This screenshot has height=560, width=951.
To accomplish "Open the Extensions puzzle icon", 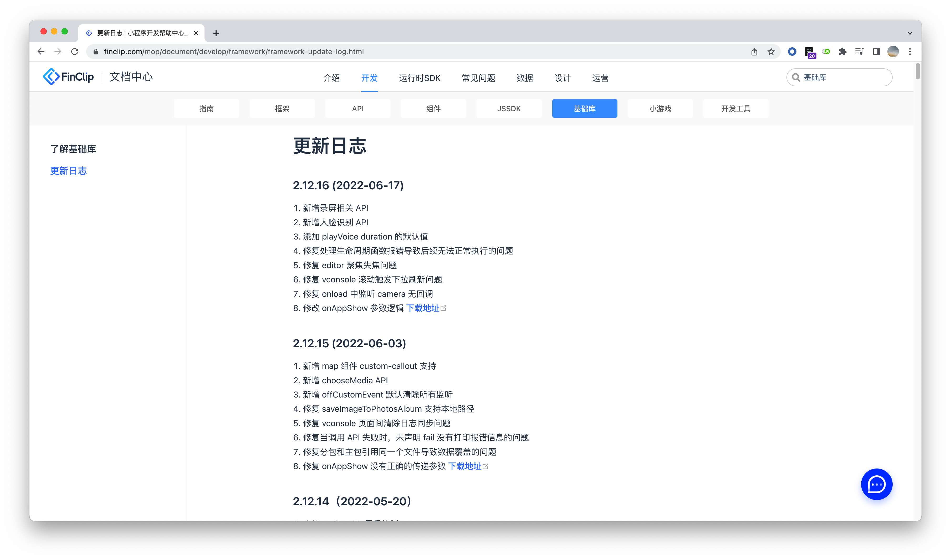I will point(842,52).
